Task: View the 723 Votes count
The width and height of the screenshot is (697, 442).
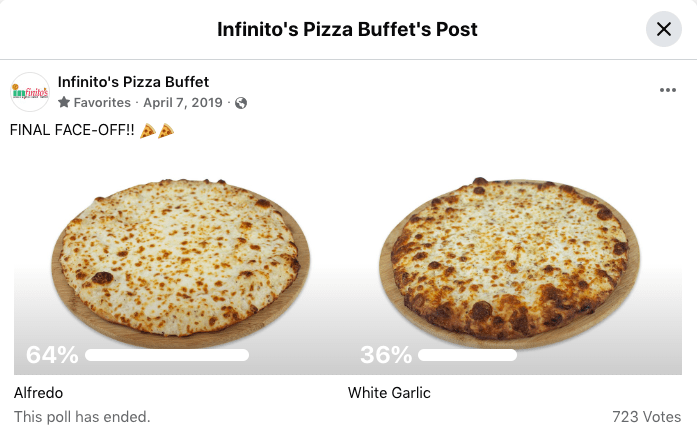Action: 647,417
